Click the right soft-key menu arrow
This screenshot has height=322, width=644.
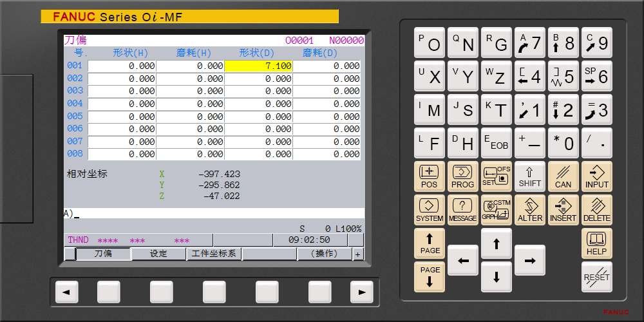(361, 292)
